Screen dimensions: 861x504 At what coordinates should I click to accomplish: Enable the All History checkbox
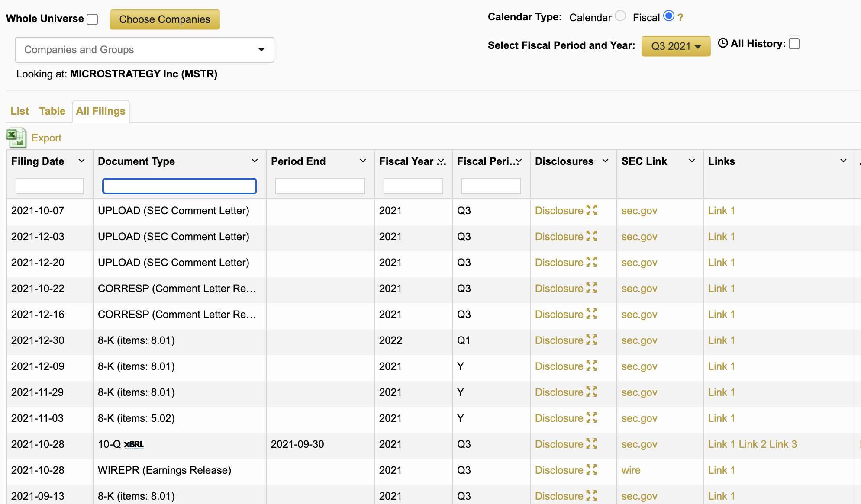tap(794, 44)
